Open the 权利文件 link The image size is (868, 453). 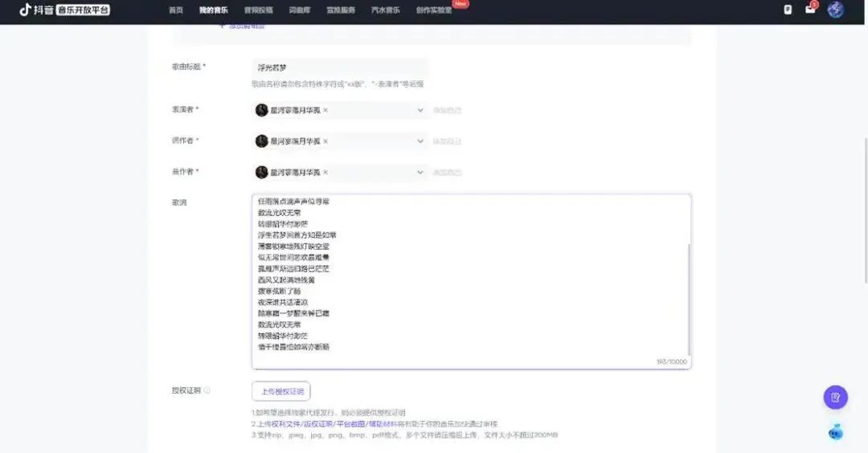[x=285, y=424]
